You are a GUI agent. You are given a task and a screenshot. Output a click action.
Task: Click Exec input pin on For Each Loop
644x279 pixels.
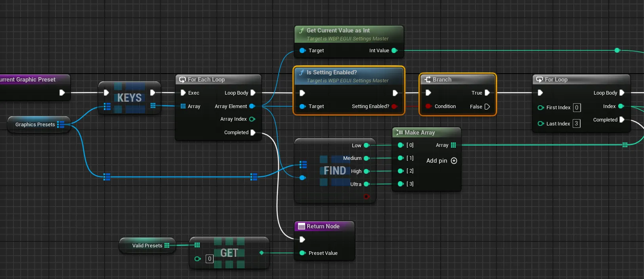pos(183,93)
